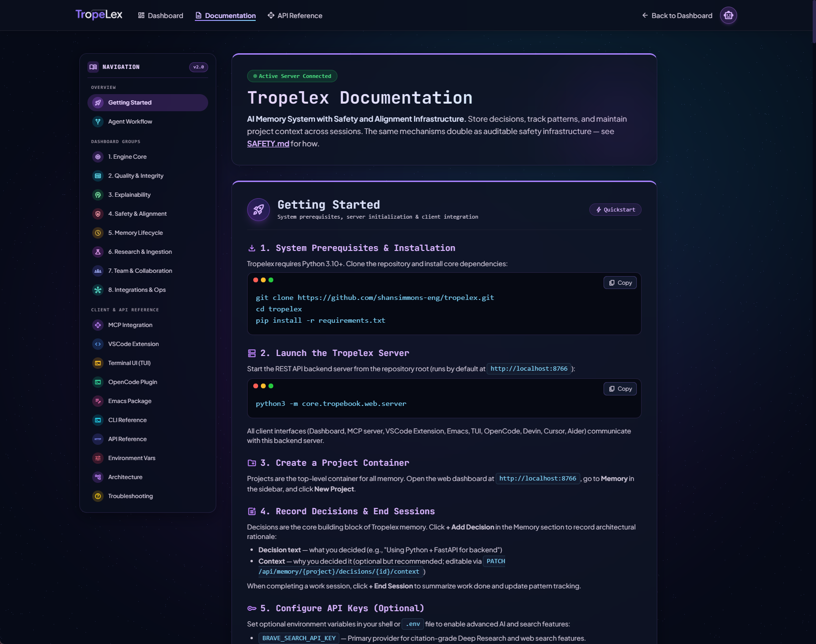The image size is (816, 644).
Task: Click the Quickstart badge
Action: tap(615, 210)
